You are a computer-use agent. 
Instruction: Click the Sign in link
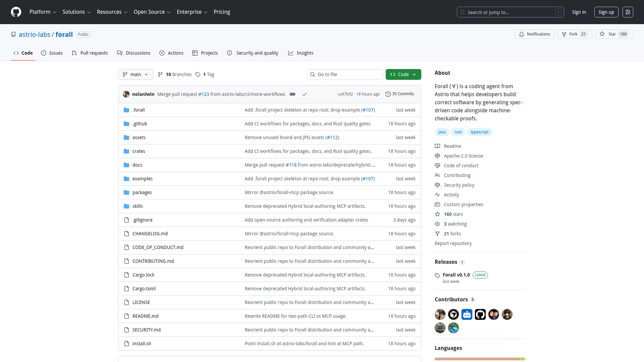click(579, 12)
